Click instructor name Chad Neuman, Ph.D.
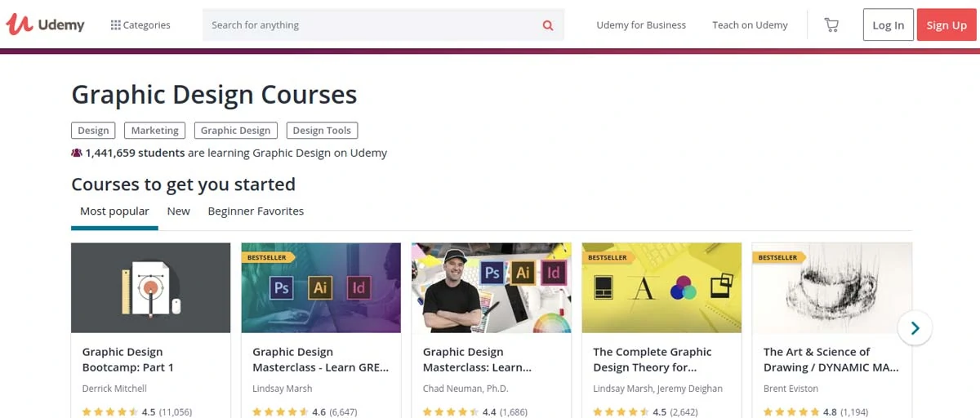 click(465, 389)
